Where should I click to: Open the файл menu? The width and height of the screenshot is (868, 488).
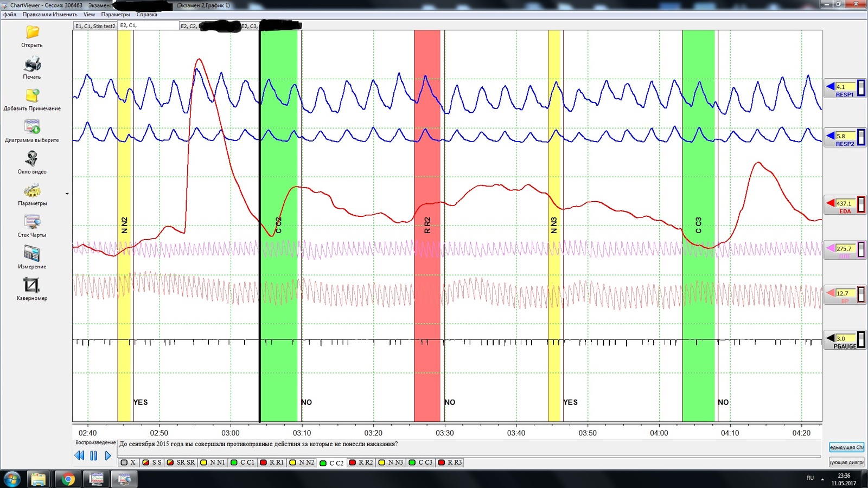[10, 15]
